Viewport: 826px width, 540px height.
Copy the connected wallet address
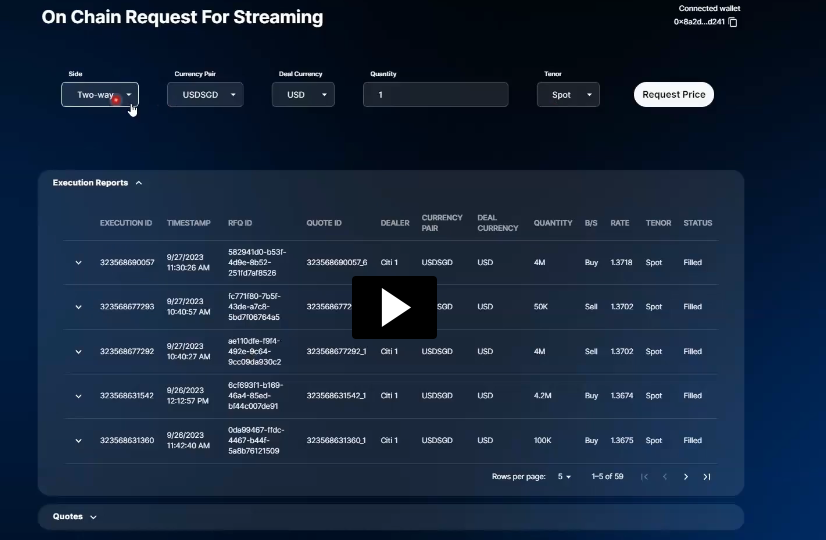733,22
